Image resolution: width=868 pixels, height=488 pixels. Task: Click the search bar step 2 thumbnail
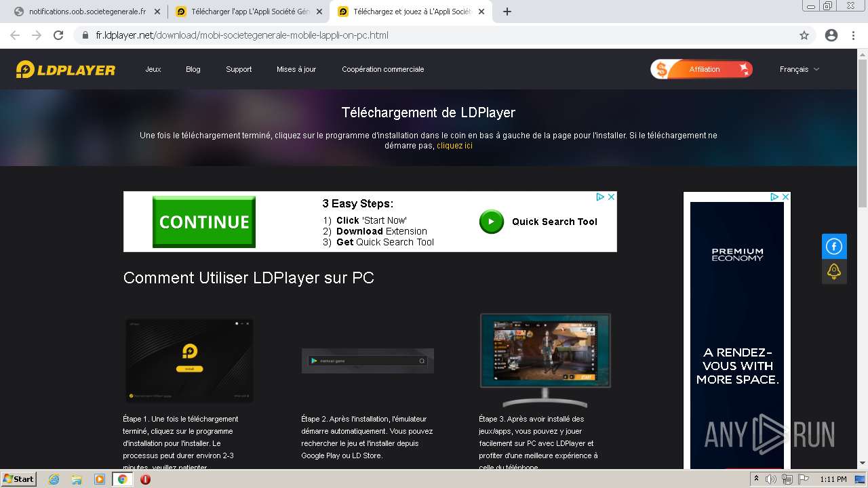click(368, 361)
